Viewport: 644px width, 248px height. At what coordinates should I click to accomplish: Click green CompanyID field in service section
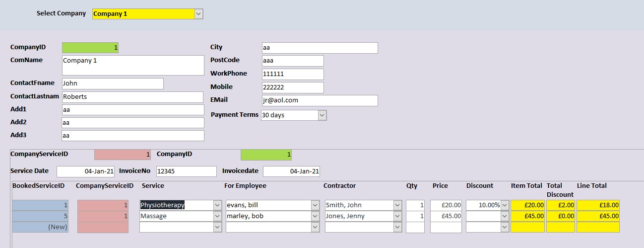tap(266, 155)
